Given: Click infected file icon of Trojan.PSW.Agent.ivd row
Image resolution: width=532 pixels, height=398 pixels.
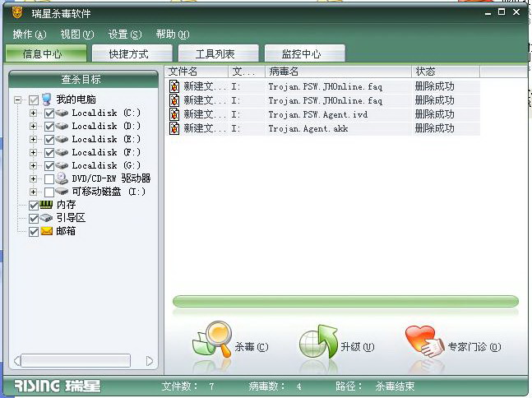Looking at the screenshot, I should 174,114.
